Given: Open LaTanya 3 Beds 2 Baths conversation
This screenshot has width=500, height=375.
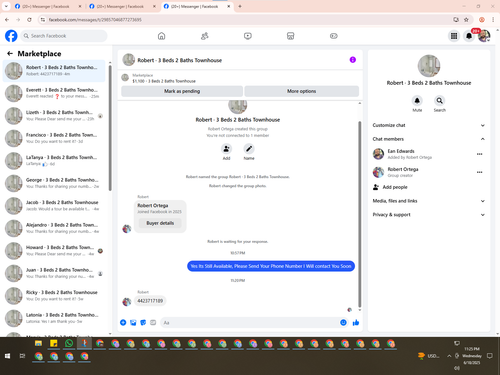Looking at the screenshot, I should tap(54, 160).
